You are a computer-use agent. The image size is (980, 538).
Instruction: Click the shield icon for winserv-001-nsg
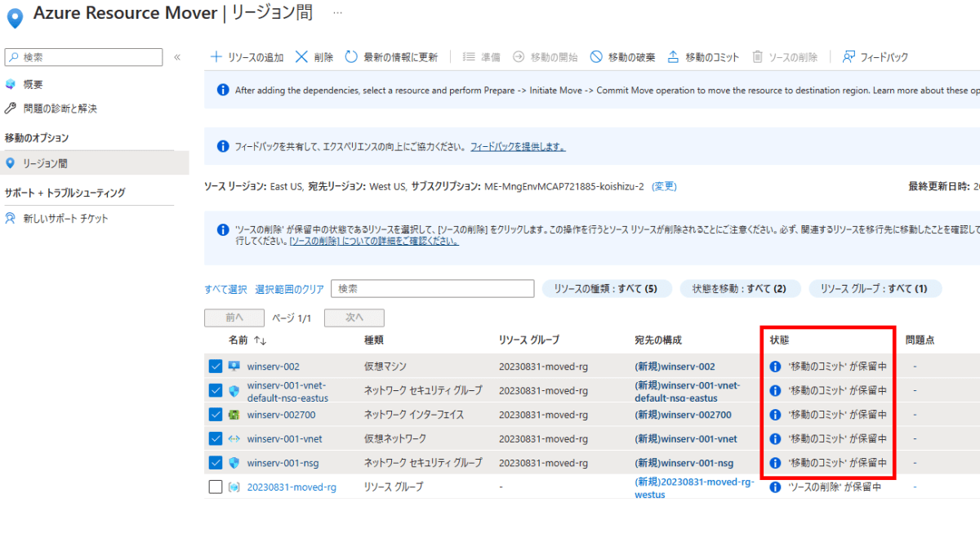click(x=234, y=463)
